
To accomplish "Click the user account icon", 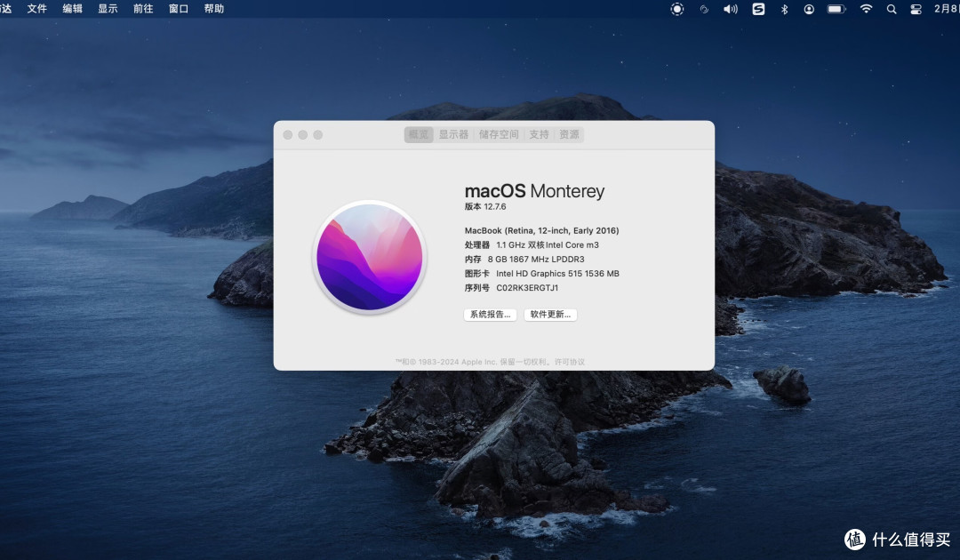I will coord(810,9).
